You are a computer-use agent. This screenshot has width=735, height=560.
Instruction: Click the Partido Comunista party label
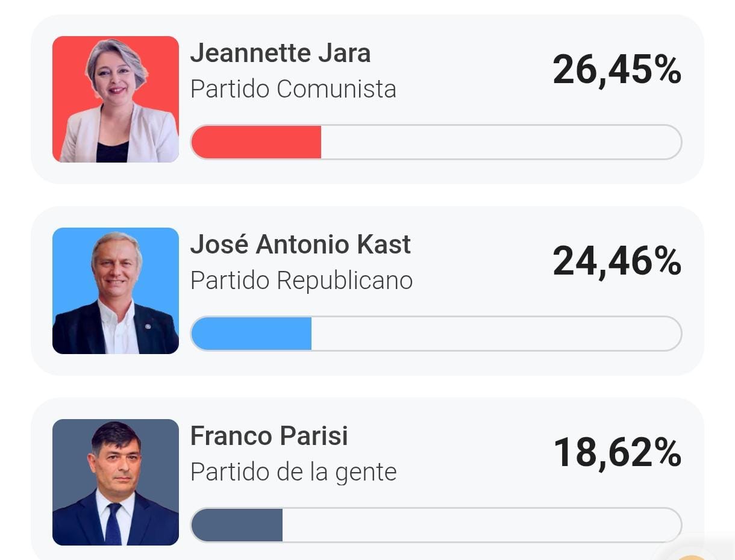tap(293, 89)
